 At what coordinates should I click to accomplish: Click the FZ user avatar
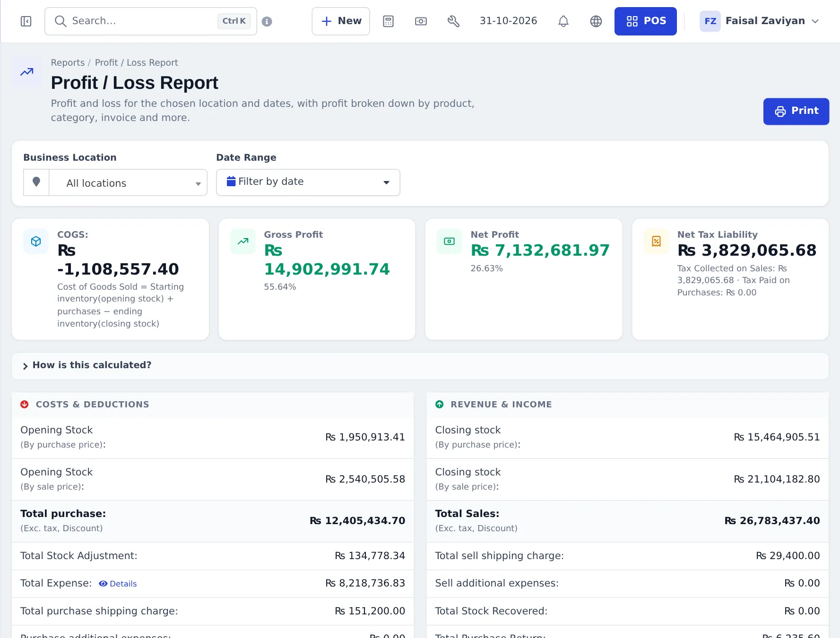click(710, 21)
